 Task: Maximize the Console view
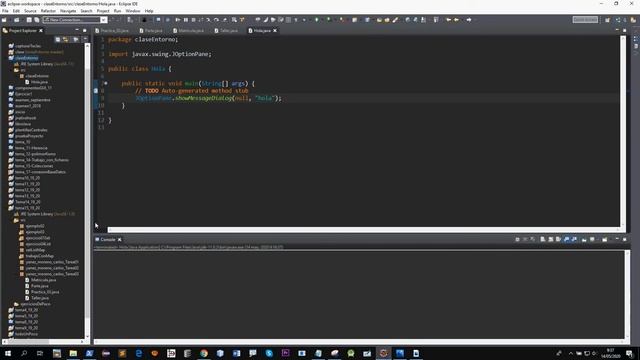tap(624, 240)
